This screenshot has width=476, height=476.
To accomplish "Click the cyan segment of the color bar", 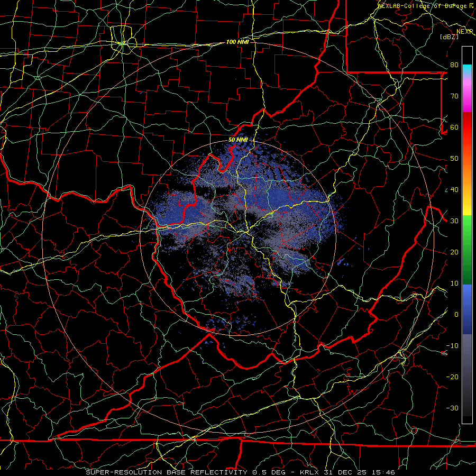I will coord(467,69).
